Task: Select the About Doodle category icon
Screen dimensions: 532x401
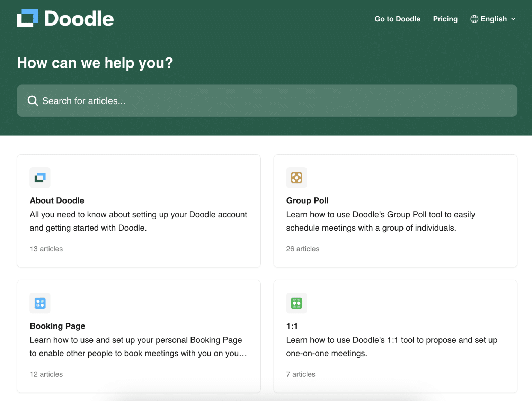Action: tap(40, 178)
